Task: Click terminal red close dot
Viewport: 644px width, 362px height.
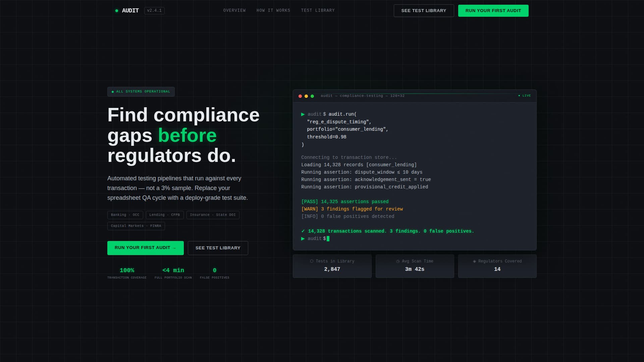Action: click(x=300, y=96)
